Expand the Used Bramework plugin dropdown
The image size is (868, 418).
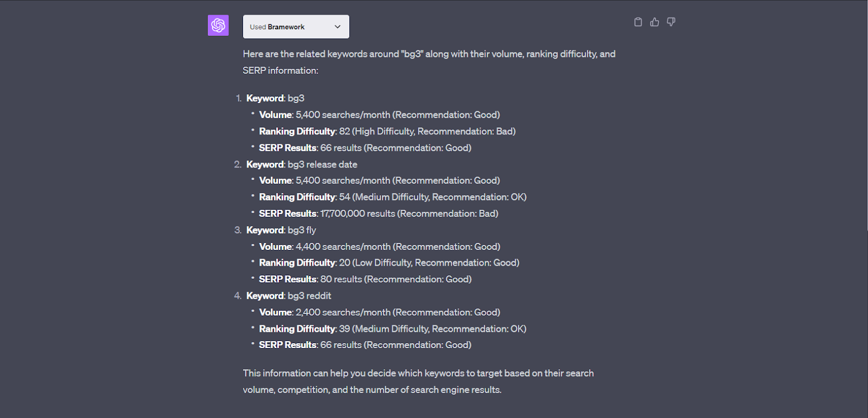click(296, 27)
